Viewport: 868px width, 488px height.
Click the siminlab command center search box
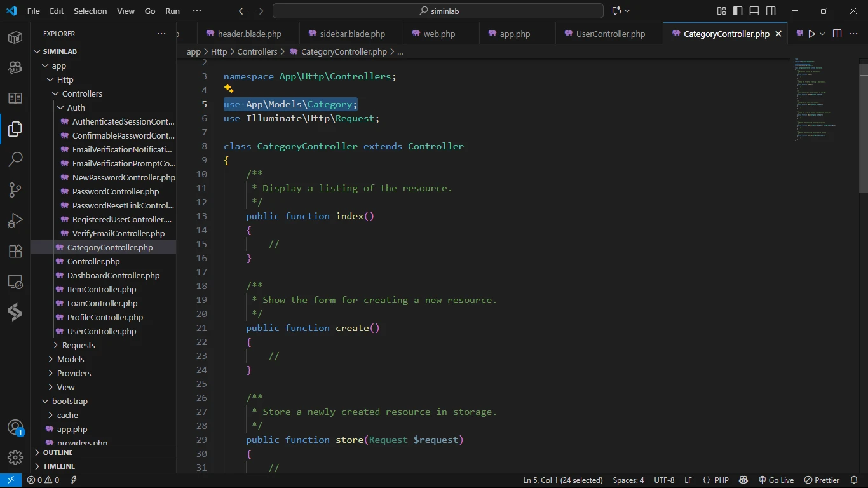(x=438, y=11)
